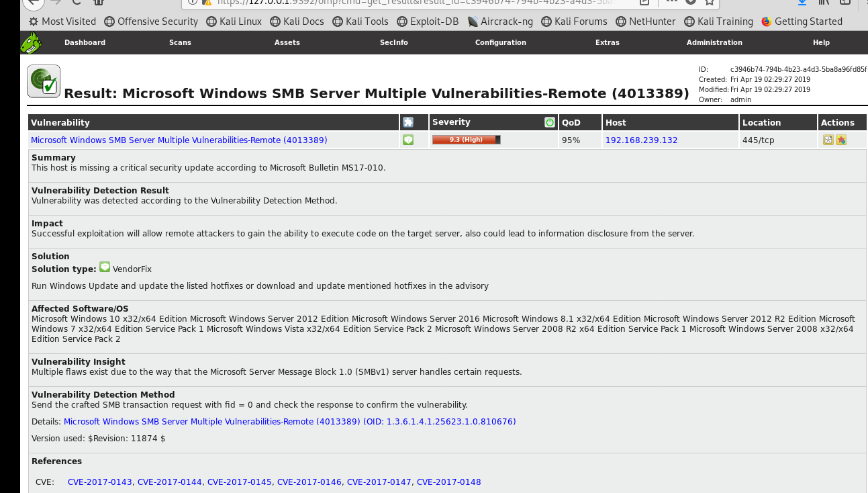Click the 9.3 (High) severity bar
The width and height of the screenshot is (868, 493).
(x=466, y=140)
